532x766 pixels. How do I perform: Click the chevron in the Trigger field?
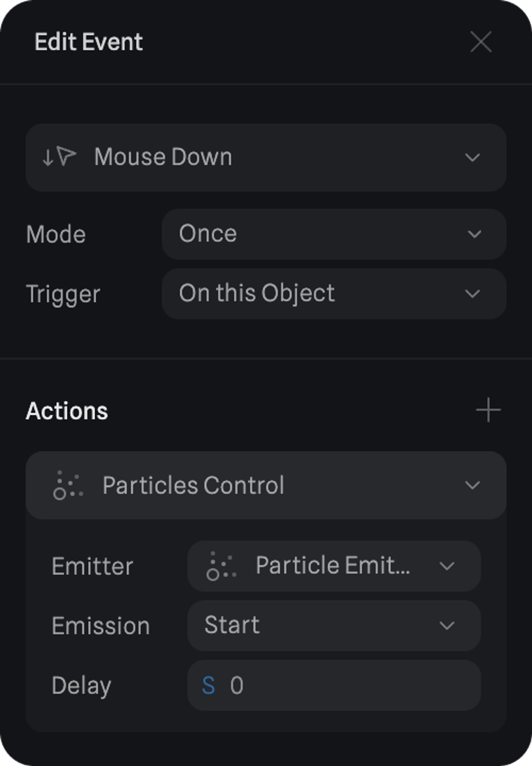point(472,294)
